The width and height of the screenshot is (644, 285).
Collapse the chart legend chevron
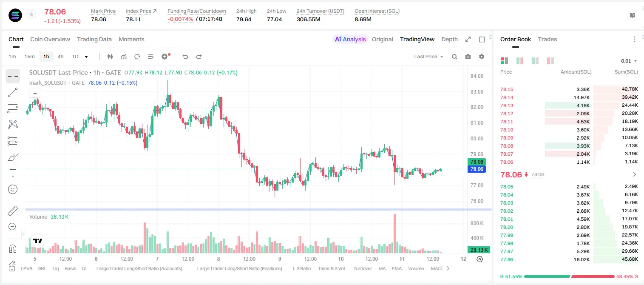(x=35, y=94)
